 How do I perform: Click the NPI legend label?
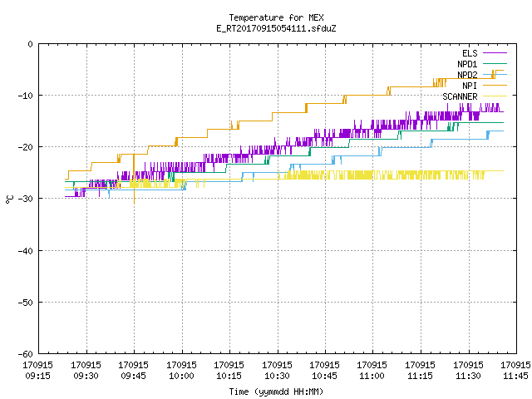(470, 86)
